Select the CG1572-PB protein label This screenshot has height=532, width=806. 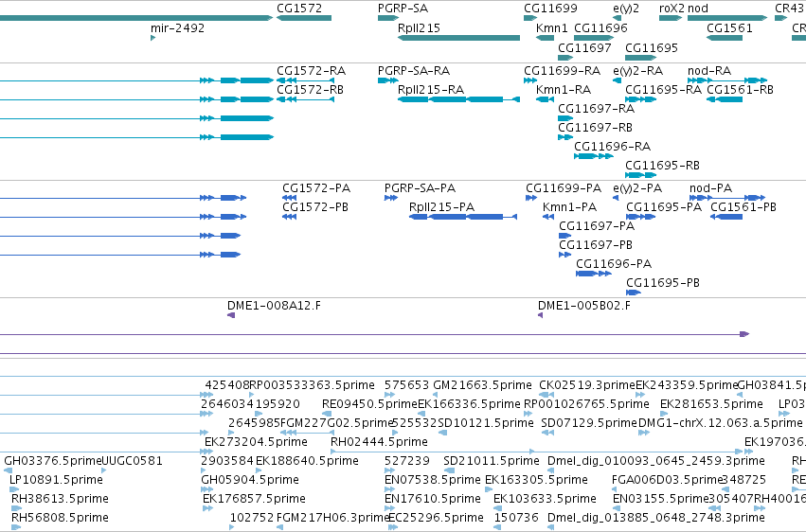click(315, 207)
